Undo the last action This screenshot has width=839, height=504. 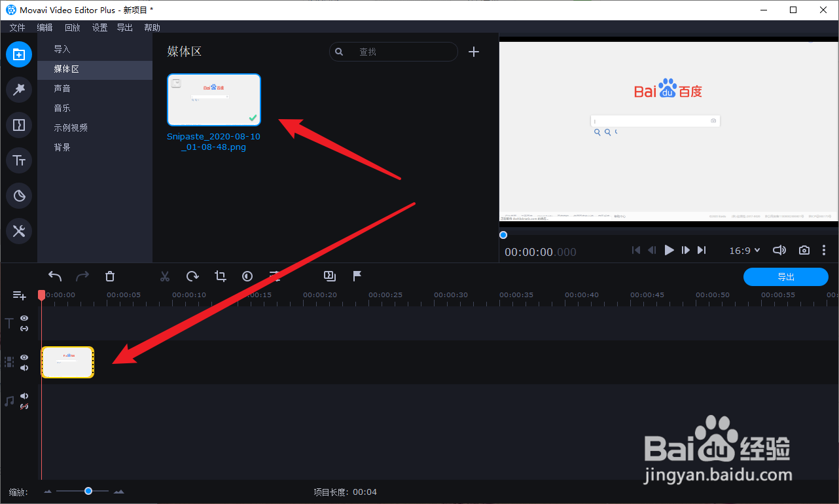[55, 276]
